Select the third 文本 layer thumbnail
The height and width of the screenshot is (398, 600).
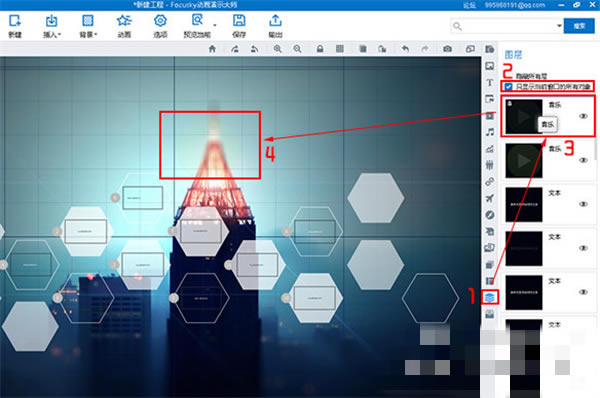click(523, 293)
